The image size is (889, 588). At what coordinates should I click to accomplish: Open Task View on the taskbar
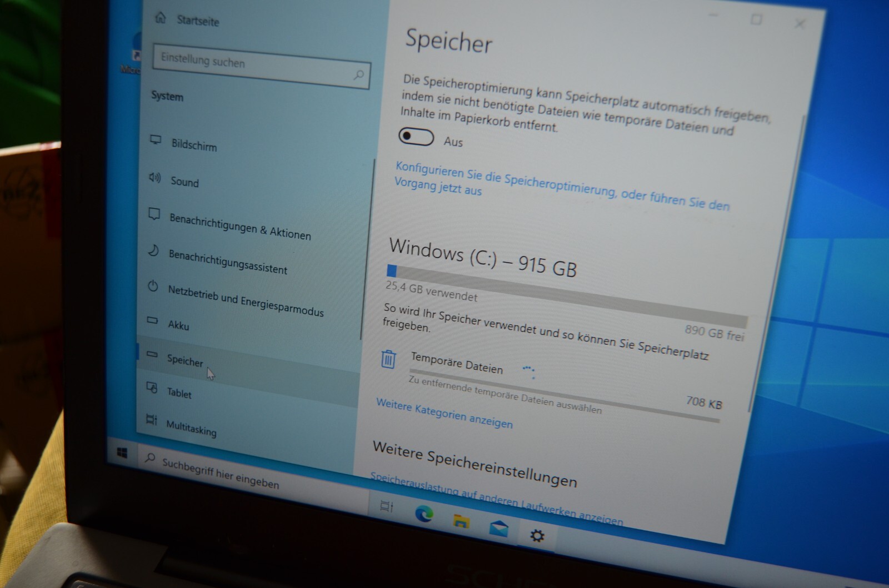point(386,506)
